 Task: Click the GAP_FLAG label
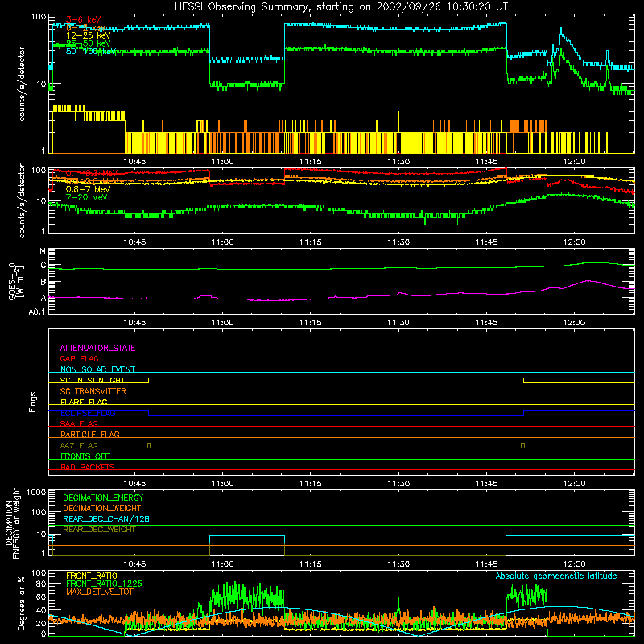79,359
